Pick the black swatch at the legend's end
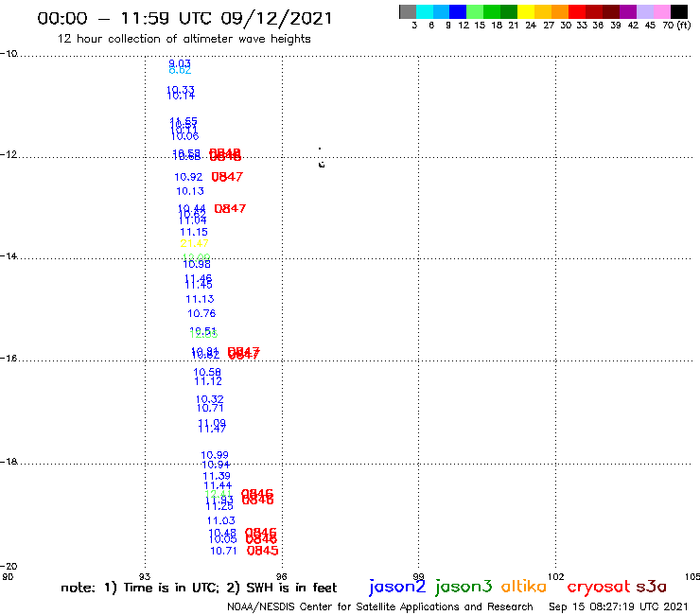Screen dimensions: 700x615 click(x=678, y=11)
